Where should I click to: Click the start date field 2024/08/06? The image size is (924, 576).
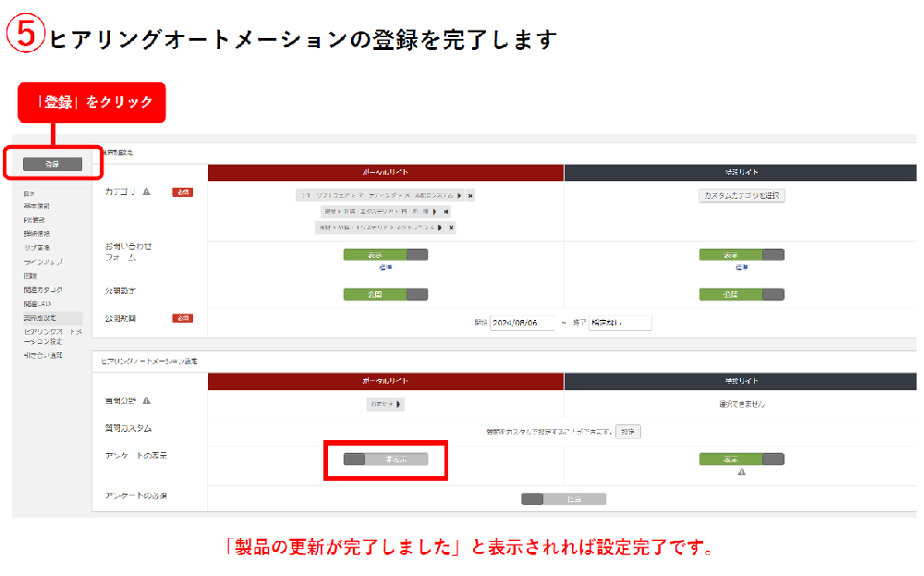(522, 323)
